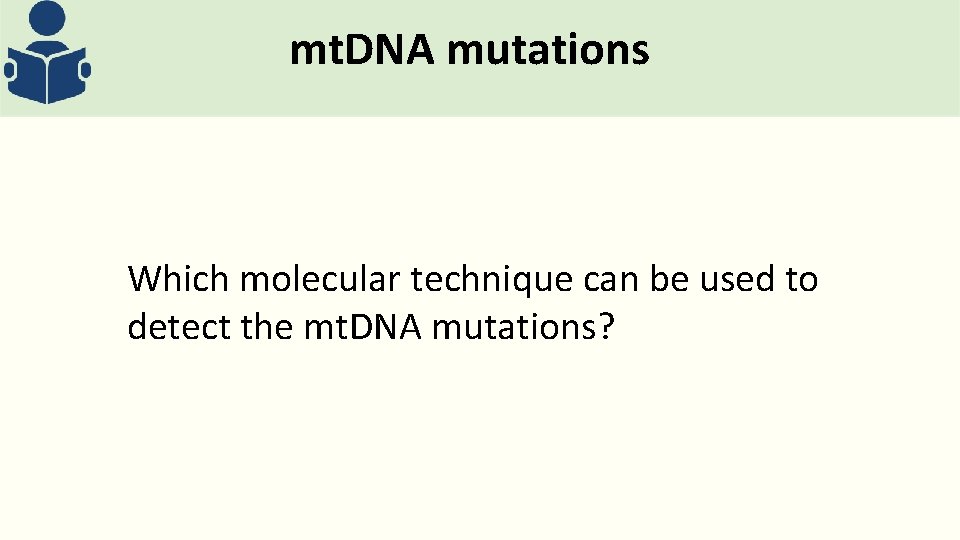Viewport: 960px width, 540px height.
Task: Click the green header band right of the title
Action: coord(800,55)
